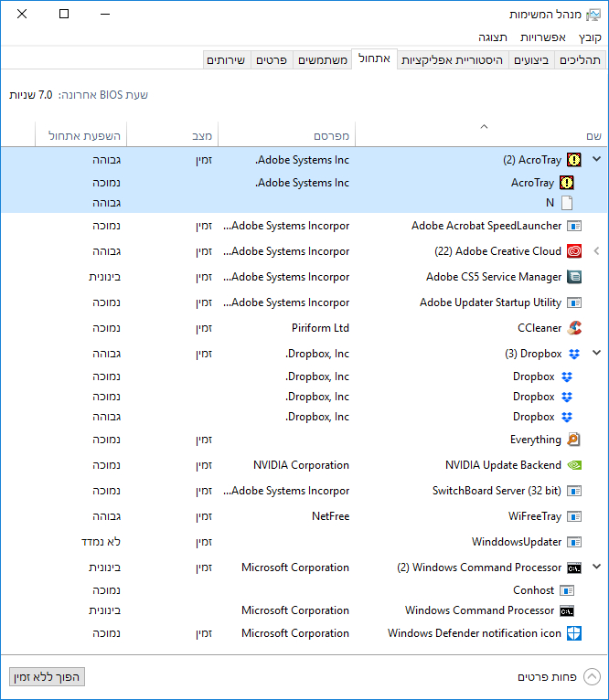Click the Windows Command Processor (2) group icon
Screen dimensions: 609x700
pos(574,567)
